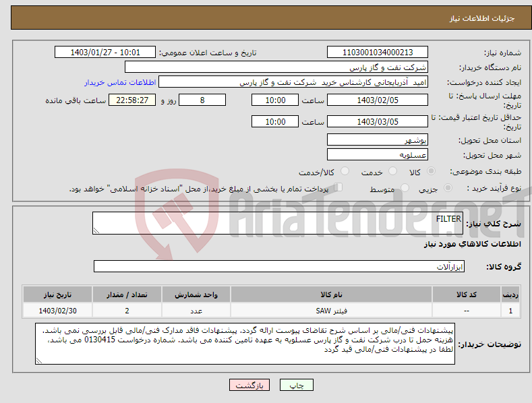This screenshot has width=532, height=403.
Task: Click the announcement date field 1403/01/27 - 10:01
Action: point(105,53)
